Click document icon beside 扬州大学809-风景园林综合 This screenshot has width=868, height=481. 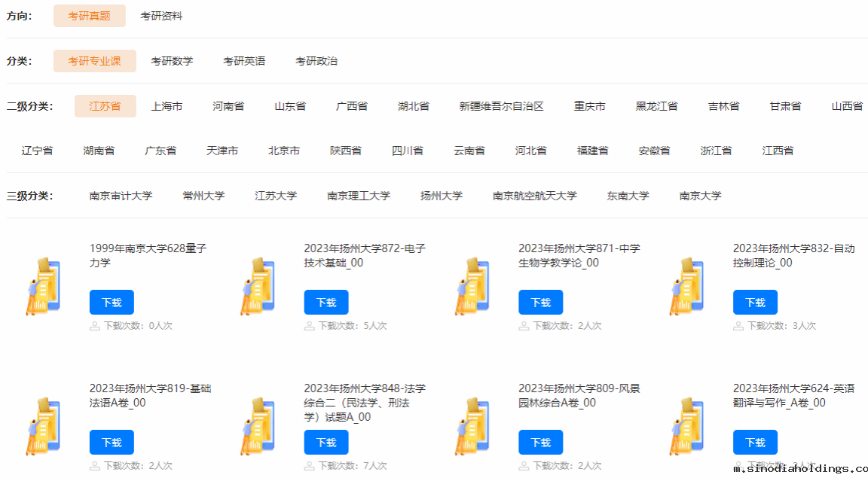pyautogui.click(x=472, y=426)
